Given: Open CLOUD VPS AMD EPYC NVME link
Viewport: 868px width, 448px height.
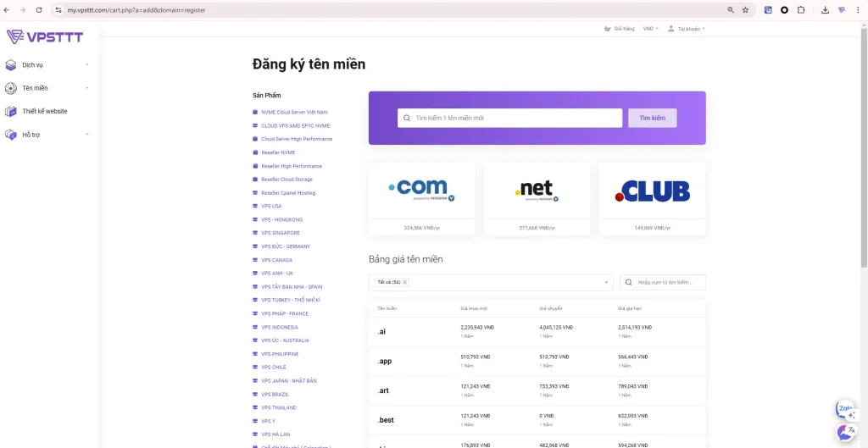Looking at the screenshot, I should coord(295,125).
